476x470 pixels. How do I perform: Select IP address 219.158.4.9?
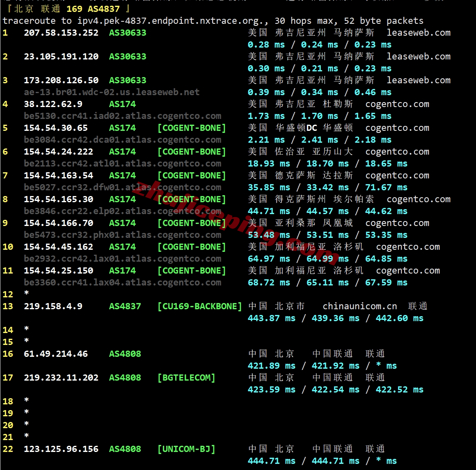pos(53,306)
